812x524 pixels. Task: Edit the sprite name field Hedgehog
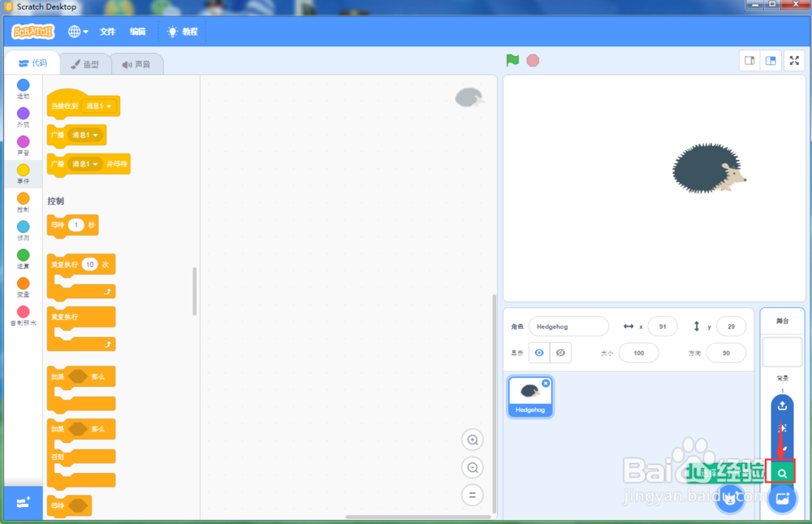[568, 327]
